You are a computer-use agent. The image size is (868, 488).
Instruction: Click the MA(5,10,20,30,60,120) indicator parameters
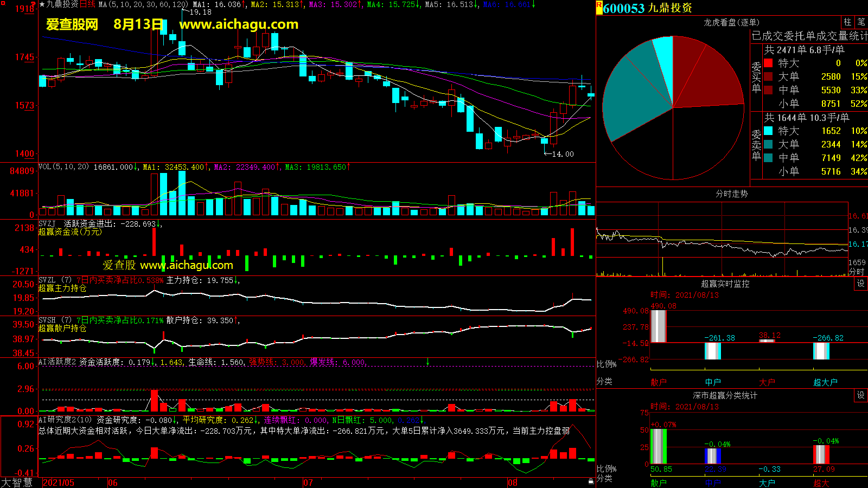pos(143,4)
